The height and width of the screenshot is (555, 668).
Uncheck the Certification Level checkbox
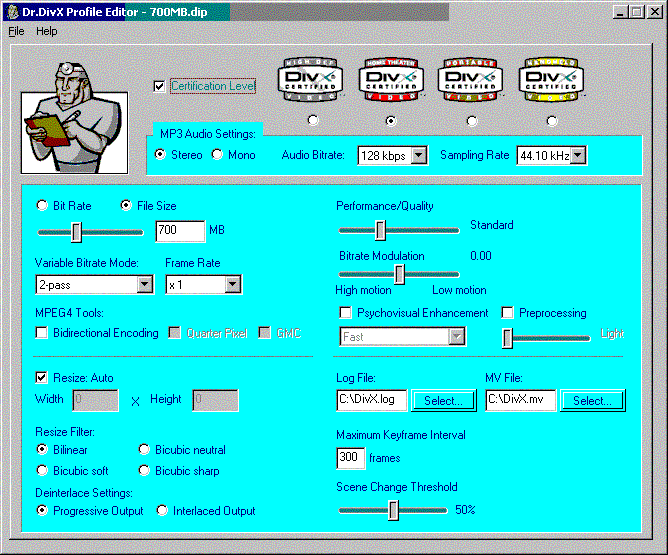coord(159,86)
